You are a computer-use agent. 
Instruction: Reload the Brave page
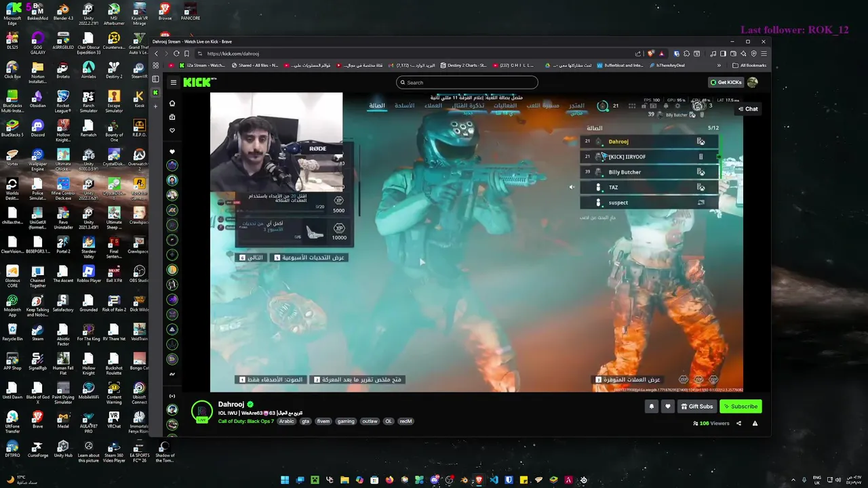[x=176, y=54]
